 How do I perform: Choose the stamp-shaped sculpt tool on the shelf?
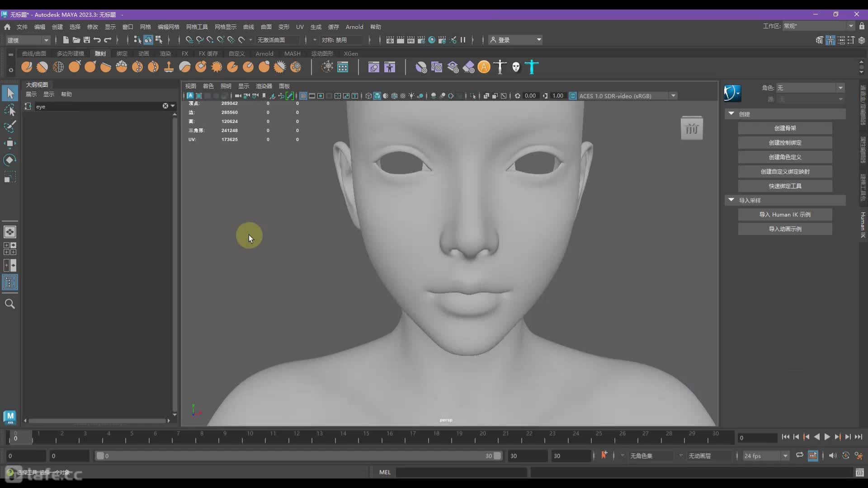coord(169,67)
